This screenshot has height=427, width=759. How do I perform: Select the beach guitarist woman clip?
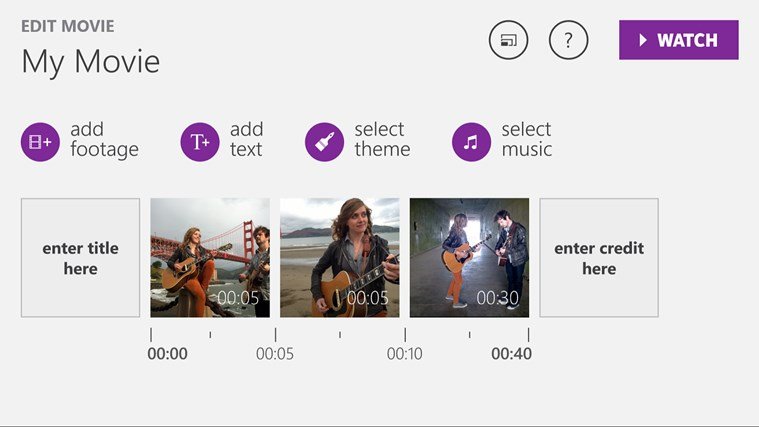340,258
